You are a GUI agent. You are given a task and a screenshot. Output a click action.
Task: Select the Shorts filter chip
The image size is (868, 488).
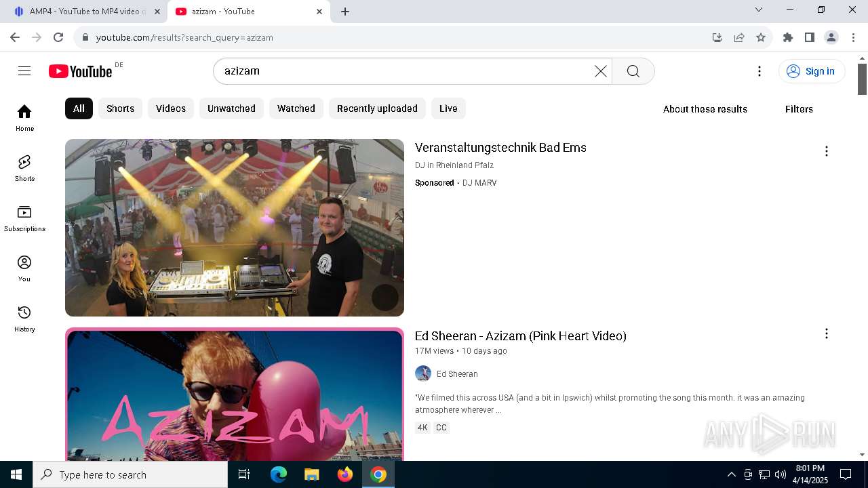tap(120, 108)
